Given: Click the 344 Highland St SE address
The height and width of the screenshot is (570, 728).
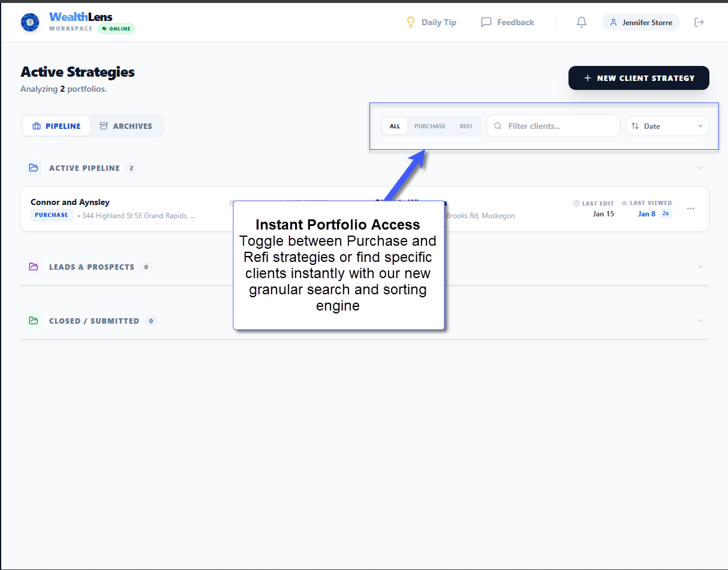Looking at the screenshot, I should click(x=139, y=216).
